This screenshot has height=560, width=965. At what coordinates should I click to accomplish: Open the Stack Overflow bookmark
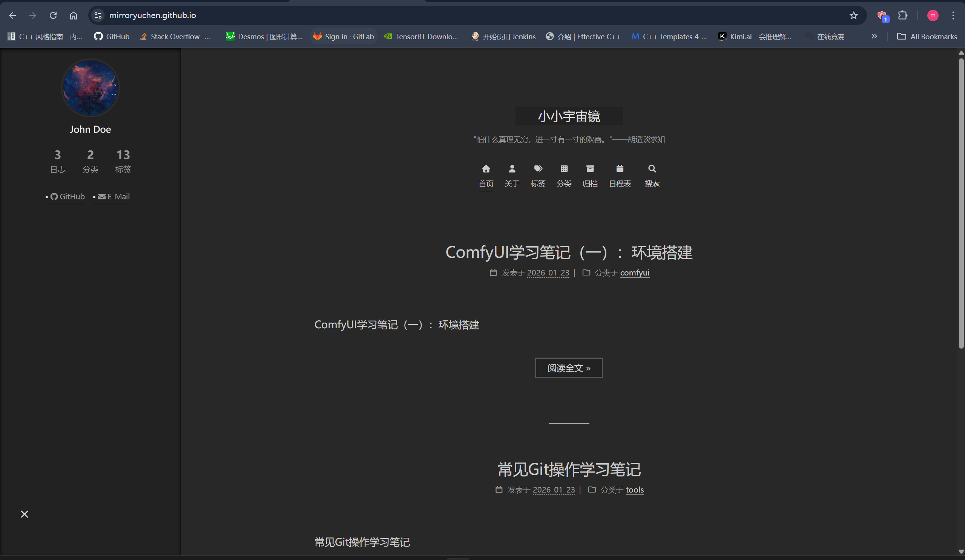pos(175,36)
